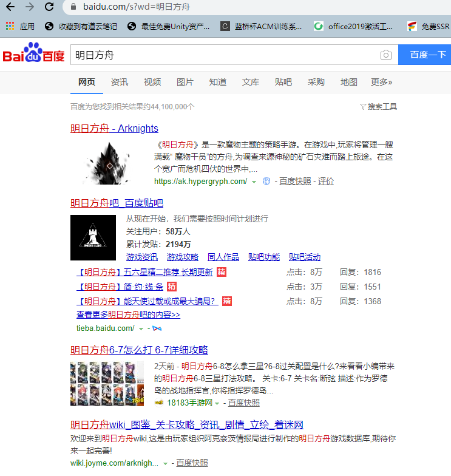451x476 pixels.
Task: Open the 搜索工具 filter
Action: [379, 107]
